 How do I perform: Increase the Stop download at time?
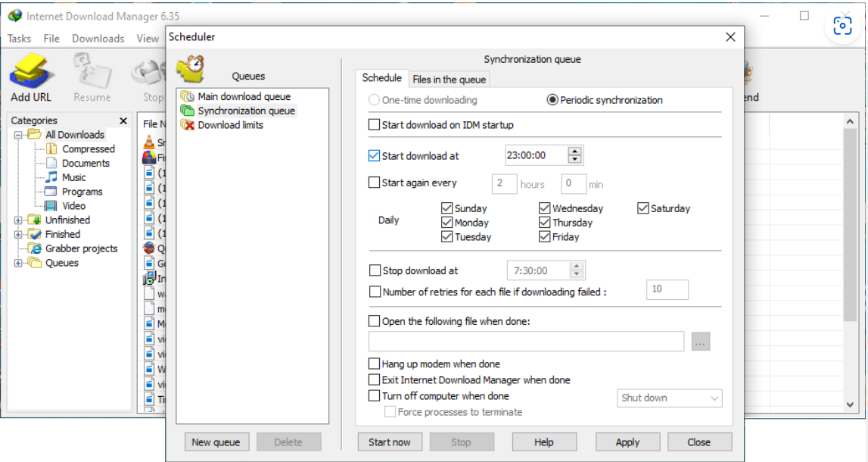click(576, 267)
